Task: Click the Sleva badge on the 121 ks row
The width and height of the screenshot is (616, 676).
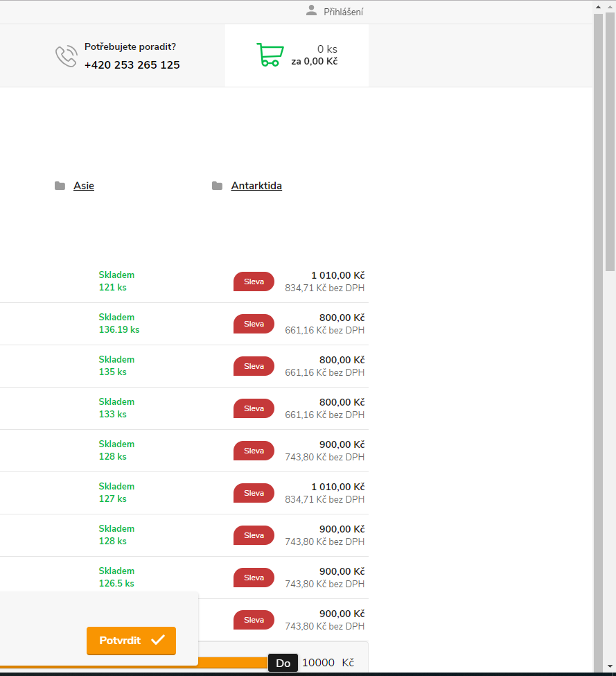Action: click(254, 281)
